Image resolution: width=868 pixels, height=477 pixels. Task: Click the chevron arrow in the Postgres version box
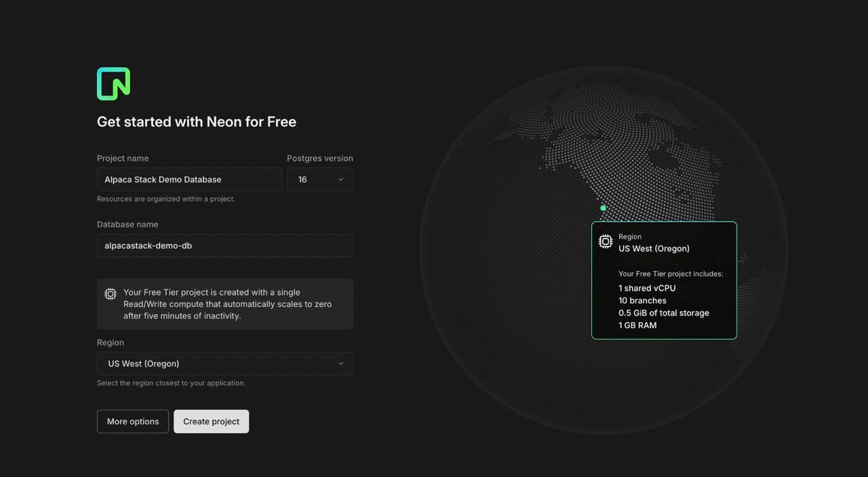click(340, 180)
